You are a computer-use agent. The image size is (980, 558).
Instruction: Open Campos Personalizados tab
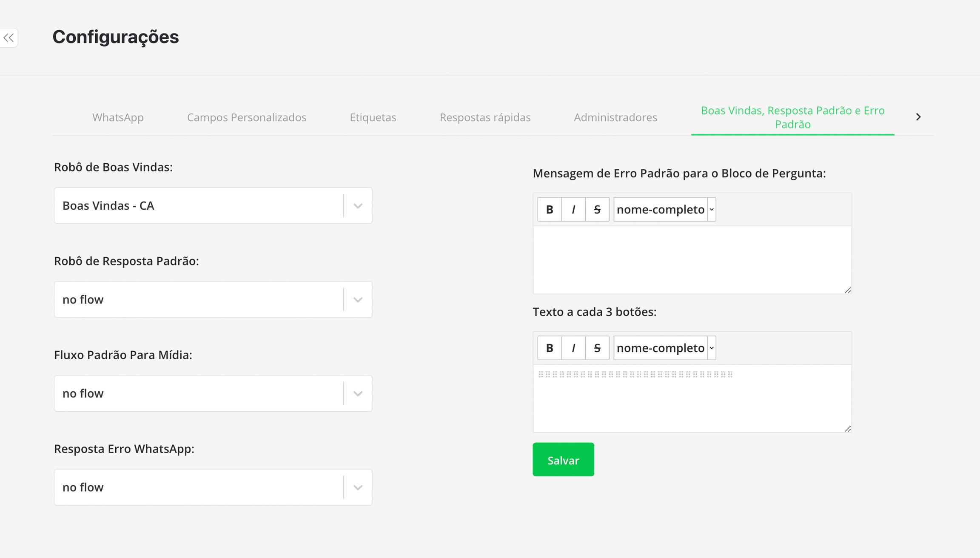247,117
